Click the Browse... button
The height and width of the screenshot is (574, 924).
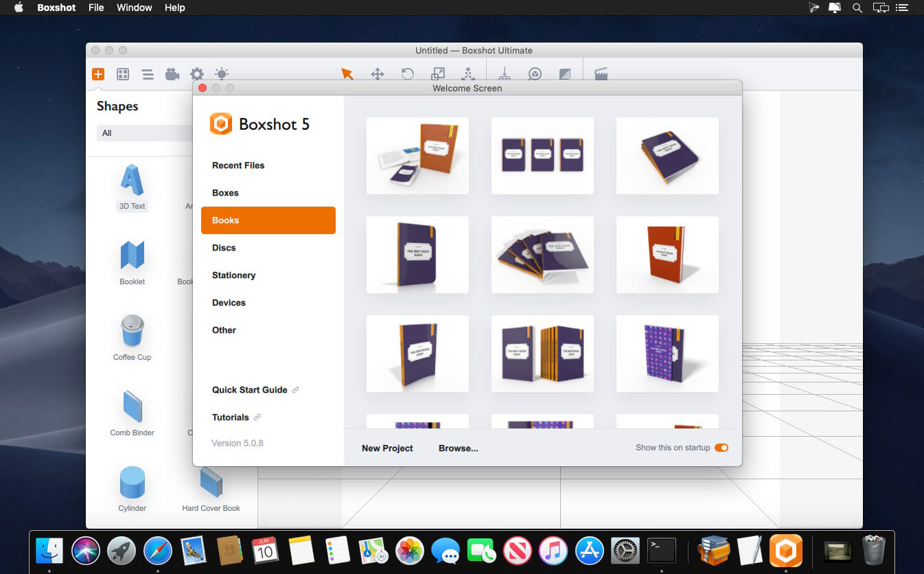(x=459, y=448)
